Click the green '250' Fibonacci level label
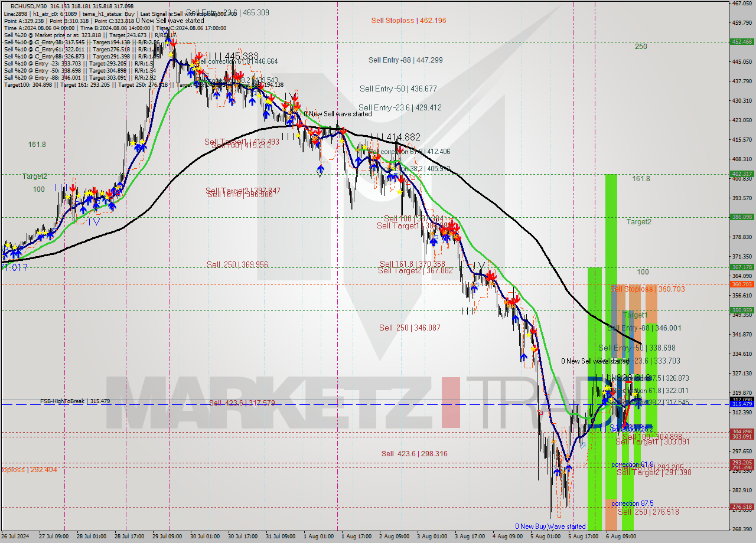The image size is (756, 543). pyautogui.click(x=641, y=47)
